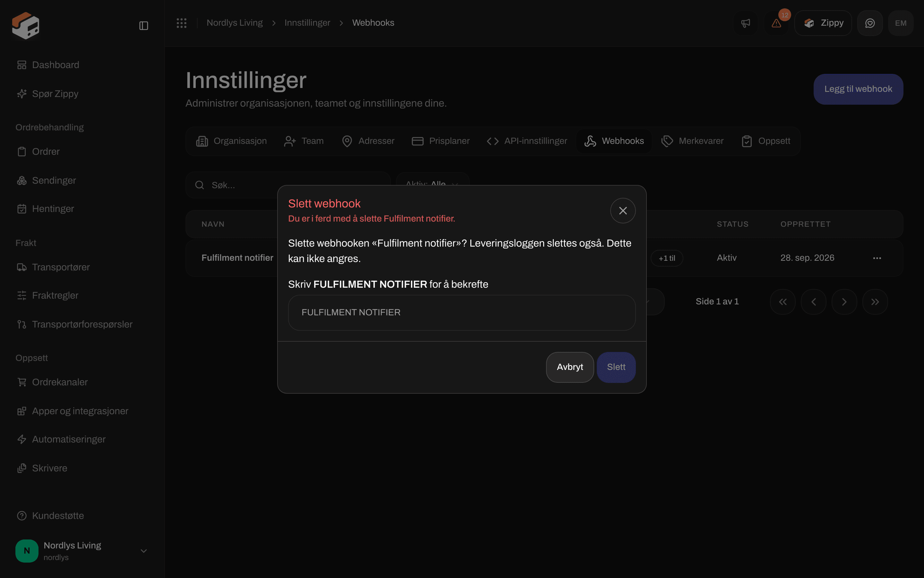Click the Nordlys Living breadcrumb link
Viewport: 924px width, 578px height.
[x=235, y=23]
